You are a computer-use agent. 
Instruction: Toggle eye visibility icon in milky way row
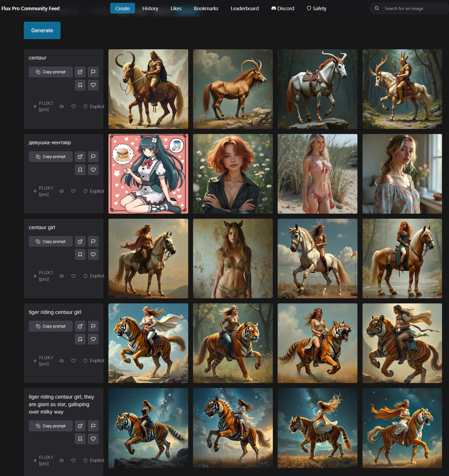pos(62,460)
